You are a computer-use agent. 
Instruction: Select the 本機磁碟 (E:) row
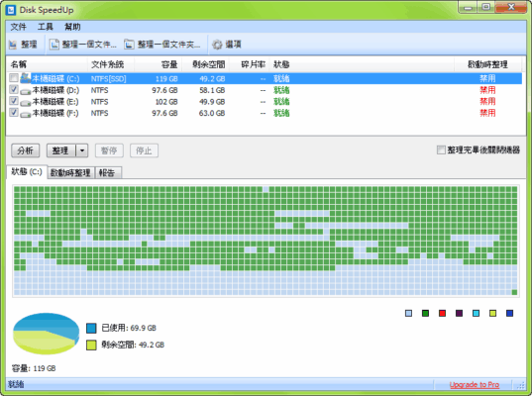[x=264, y=102]
